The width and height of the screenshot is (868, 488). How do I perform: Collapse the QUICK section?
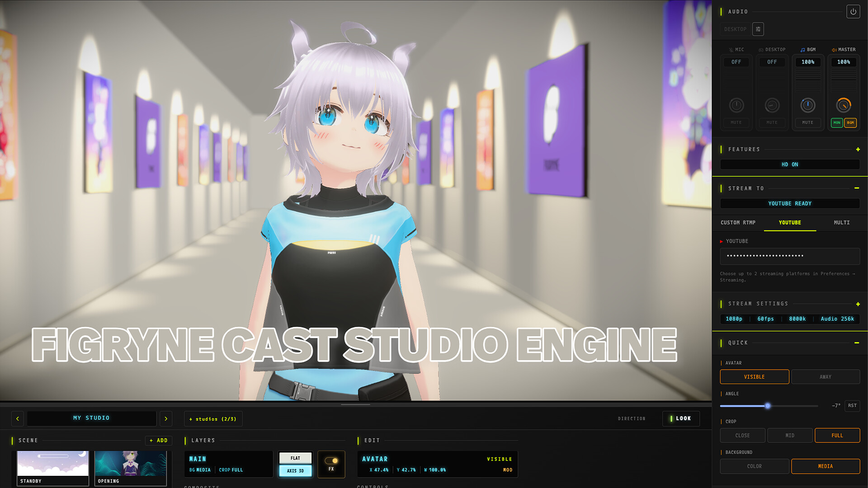click(x=857, y=343)
